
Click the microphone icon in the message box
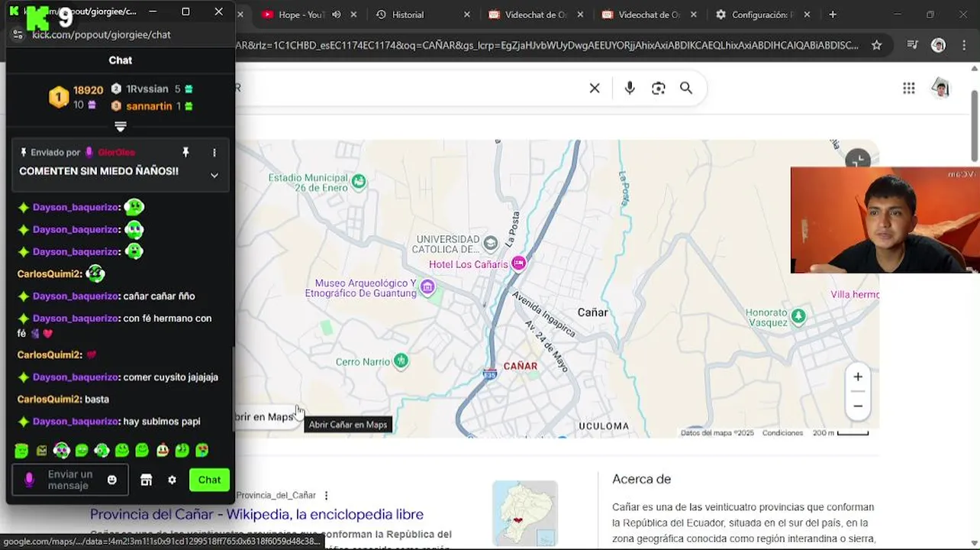point(29,480)
